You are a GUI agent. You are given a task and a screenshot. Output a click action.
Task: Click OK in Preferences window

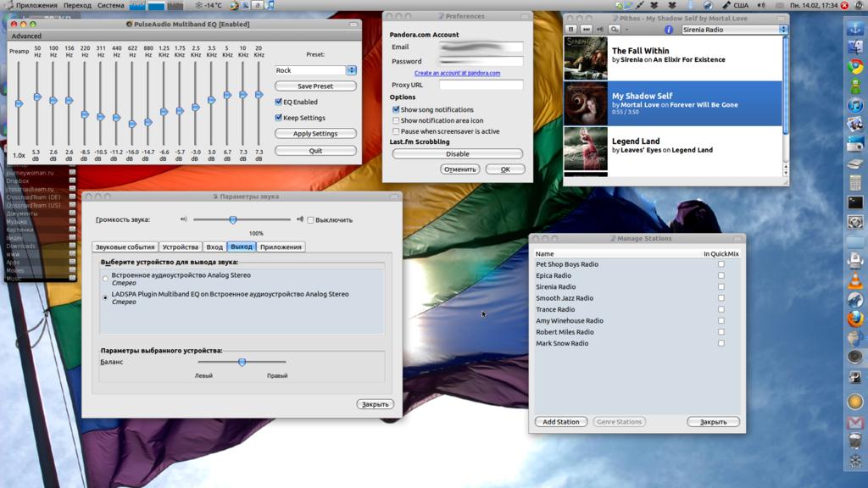point(505,169)
